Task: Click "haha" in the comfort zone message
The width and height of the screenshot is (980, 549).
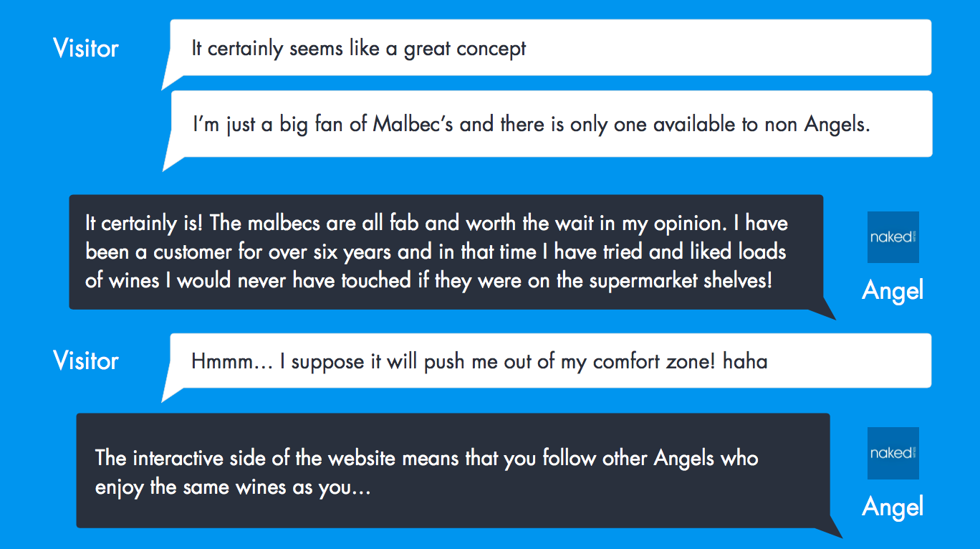Action: pos(745,361)
